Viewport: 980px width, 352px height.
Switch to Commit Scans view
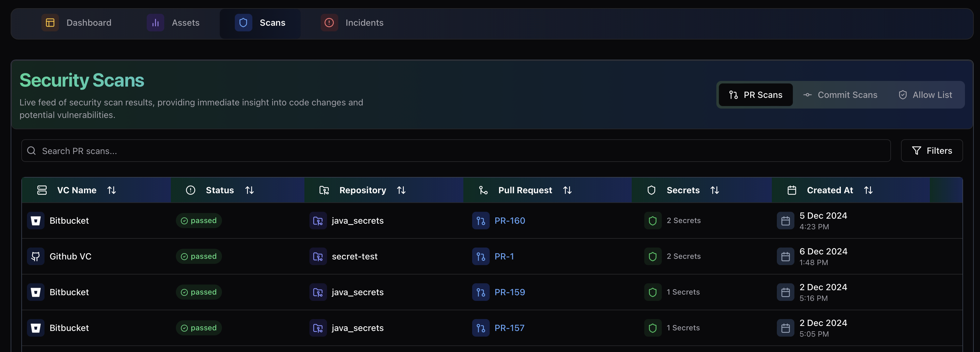coord(840,95)
